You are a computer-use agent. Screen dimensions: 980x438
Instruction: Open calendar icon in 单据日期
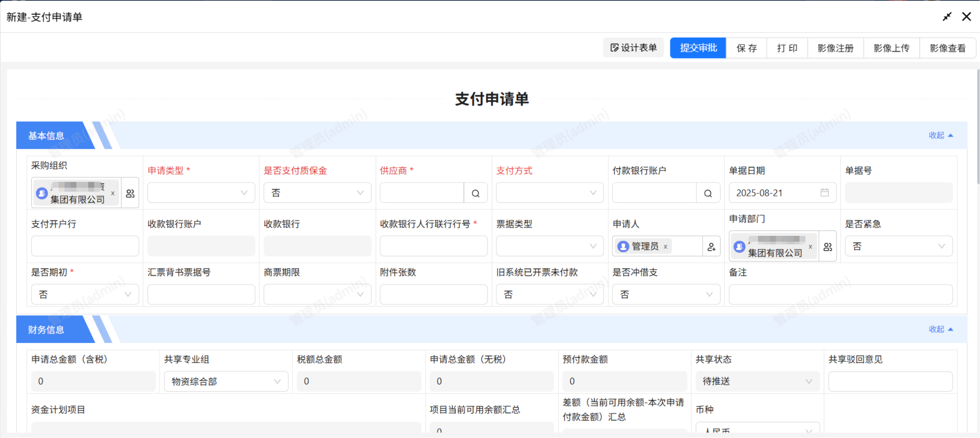(x=824, y=193)
